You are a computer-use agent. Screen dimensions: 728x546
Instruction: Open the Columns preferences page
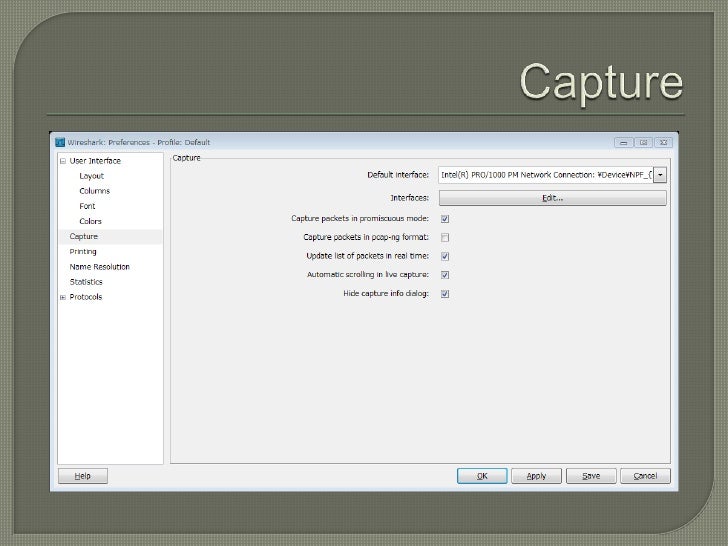click(95, 191)
